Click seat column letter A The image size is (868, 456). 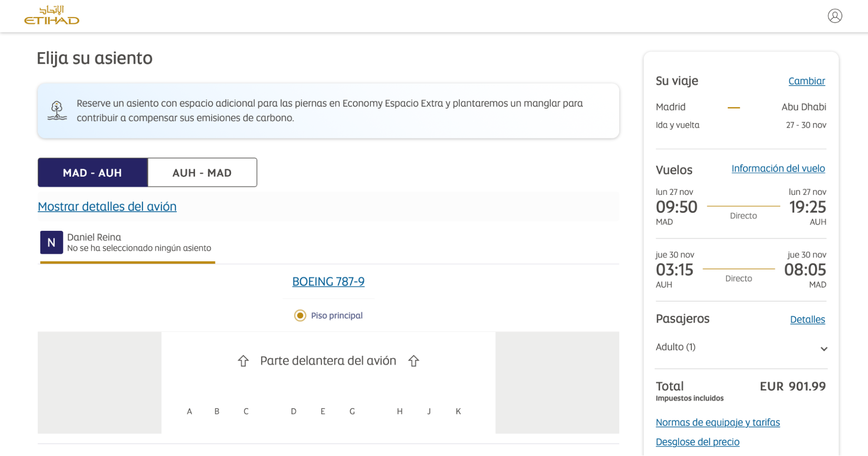(x=189, y=411)
